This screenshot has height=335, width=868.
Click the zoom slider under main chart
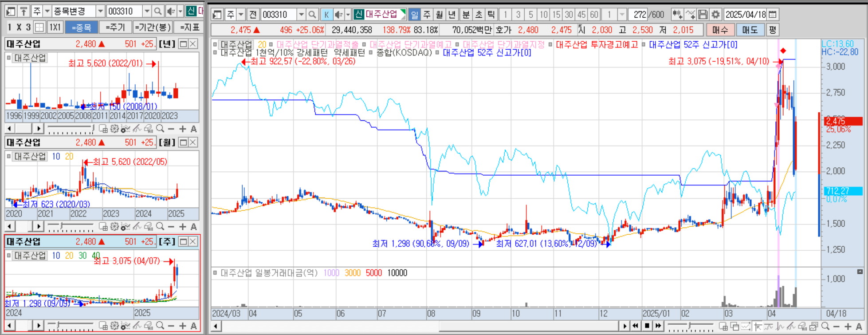690,327
